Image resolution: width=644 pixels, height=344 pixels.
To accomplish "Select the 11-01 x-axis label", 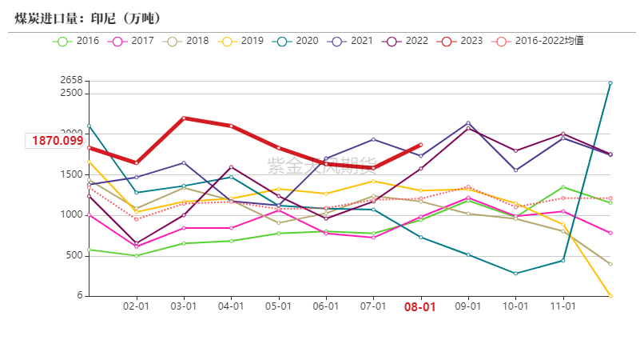I will (x=563, y=306).
